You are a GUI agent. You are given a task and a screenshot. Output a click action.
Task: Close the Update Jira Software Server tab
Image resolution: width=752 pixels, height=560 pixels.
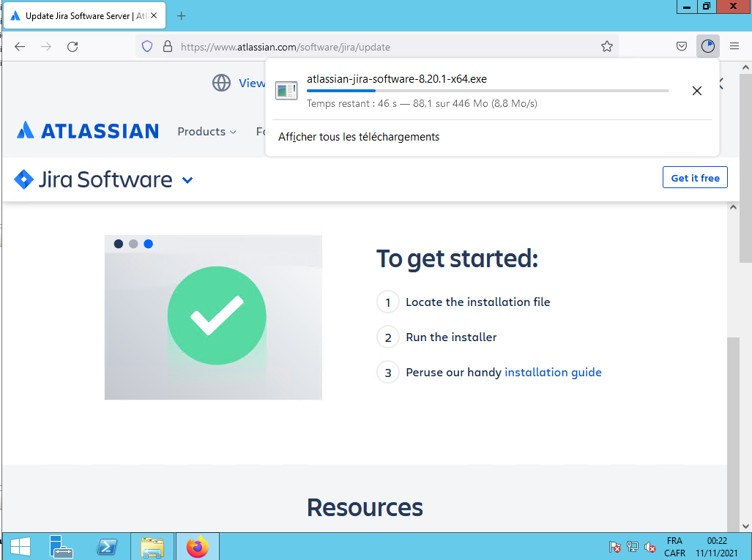point(154,16)
